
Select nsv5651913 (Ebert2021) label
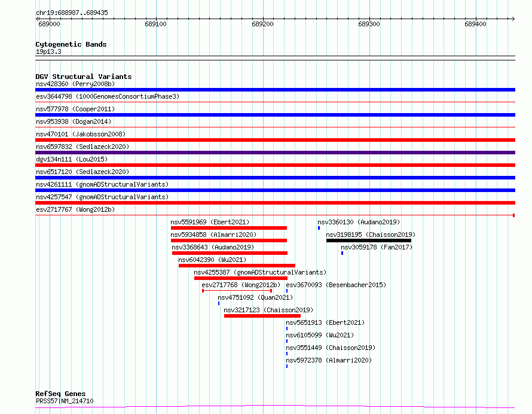click(x=325, y=322)
